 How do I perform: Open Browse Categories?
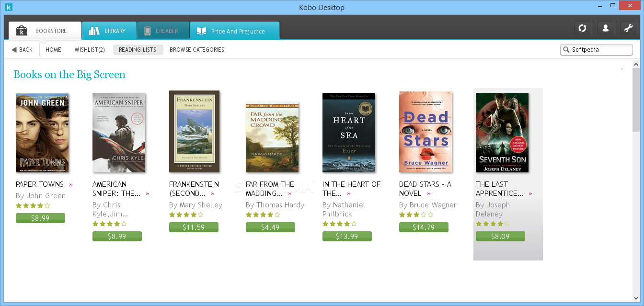point(197,50)
